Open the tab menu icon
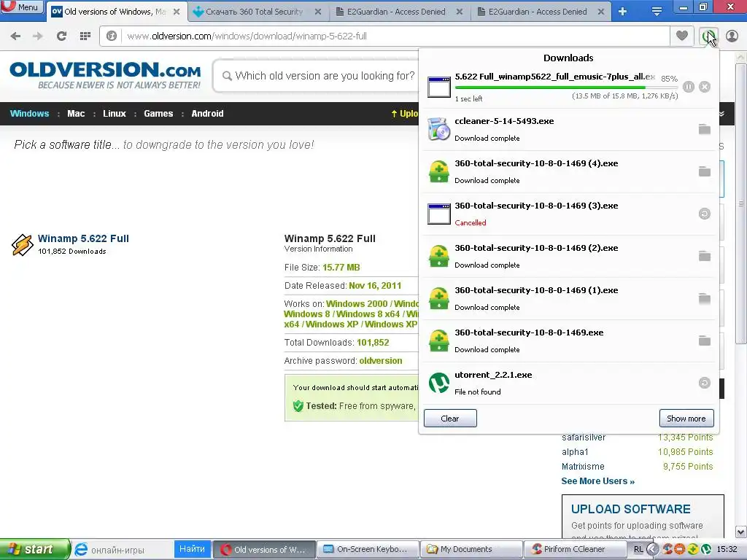Screen dimensions: 747x560 click(657, 12)
